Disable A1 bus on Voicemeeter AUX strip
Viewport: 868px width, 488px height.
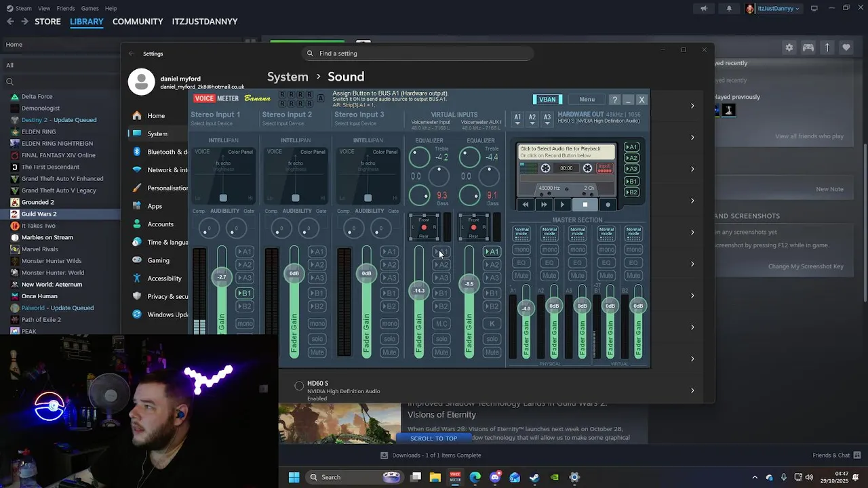(x=492, y=251)
